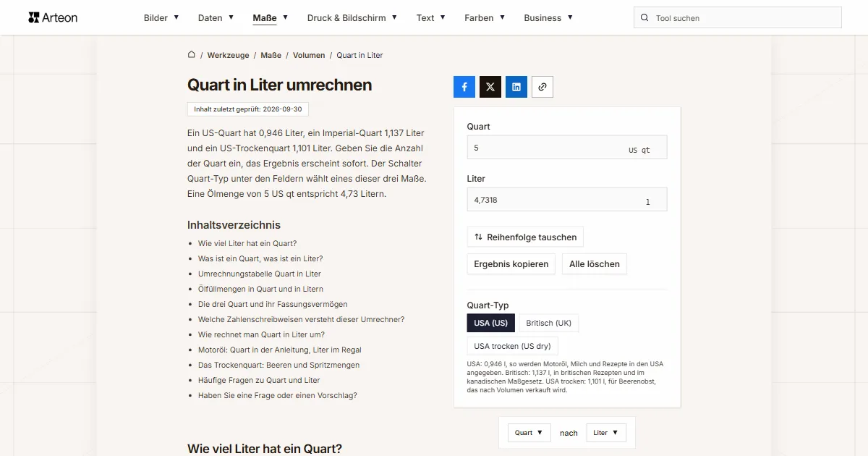Image resolution: width=868 pixels, height=456 pixels.
Task: Share page on Facebook
Action: [x=464, y=87]
